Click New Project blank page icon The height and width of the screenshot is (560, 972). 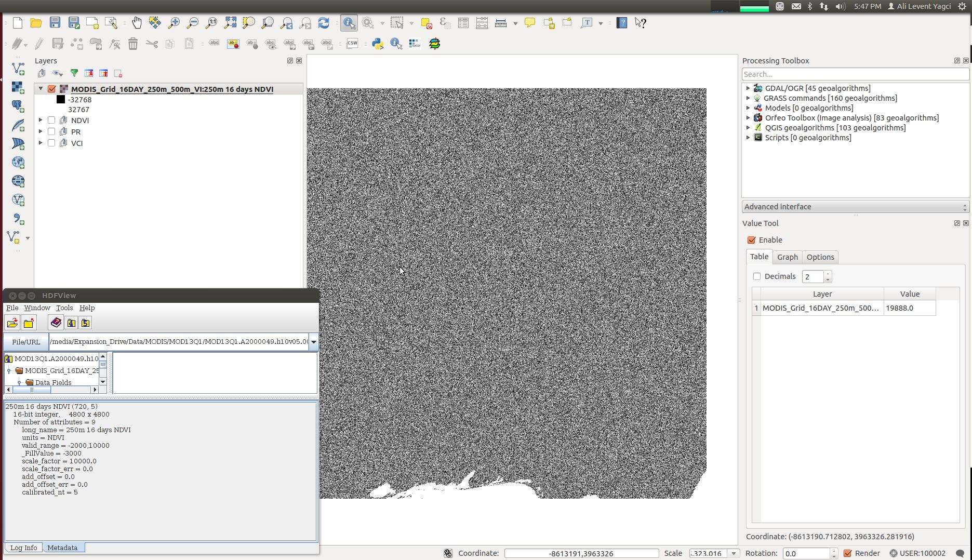(x=18, y=23)
